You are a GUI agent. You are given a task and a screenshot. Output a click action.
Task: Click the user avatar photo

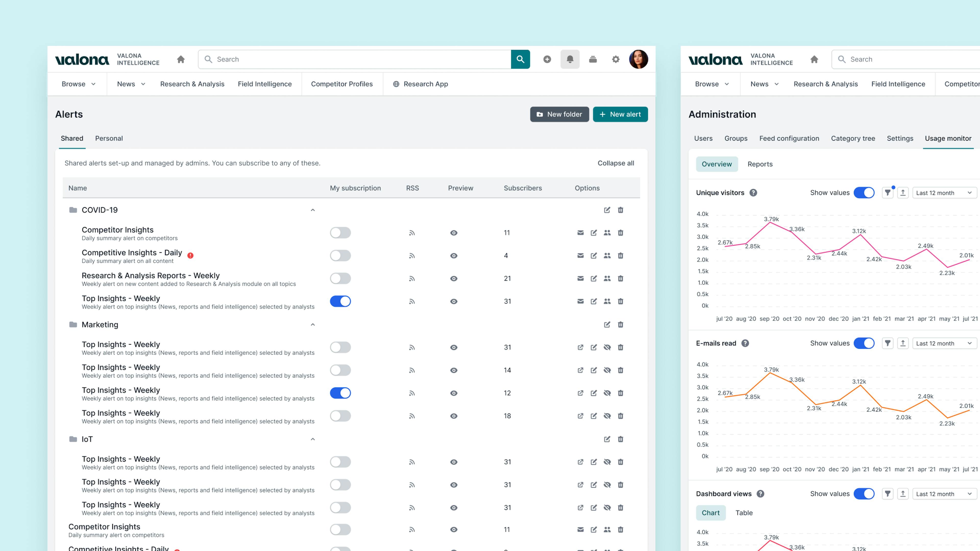(638, 59)
